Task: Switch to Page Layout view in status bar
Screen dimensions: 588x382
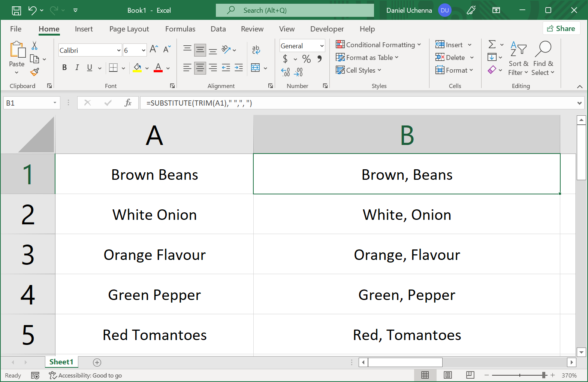Action: tap(447, 375)
